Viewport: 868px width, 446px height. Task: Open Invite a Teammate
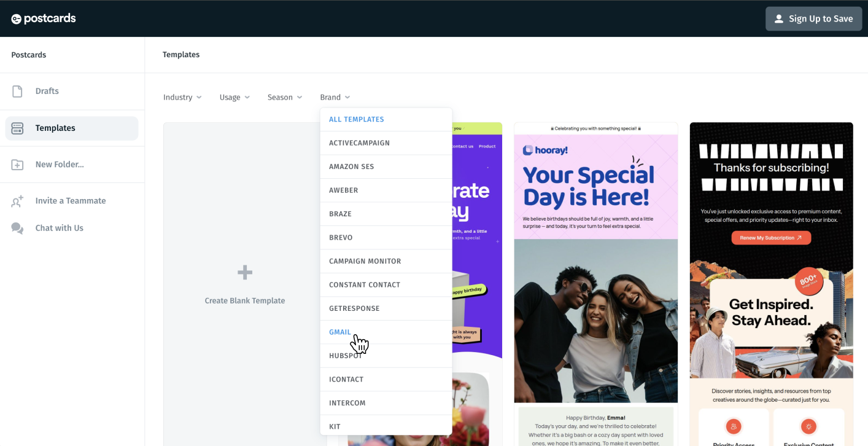[72, 201]
